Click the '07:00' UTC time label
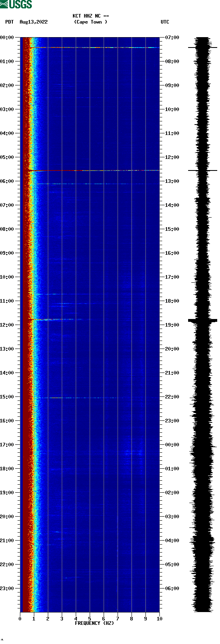This screenshot has height=644, width=220. coord(172,38)
